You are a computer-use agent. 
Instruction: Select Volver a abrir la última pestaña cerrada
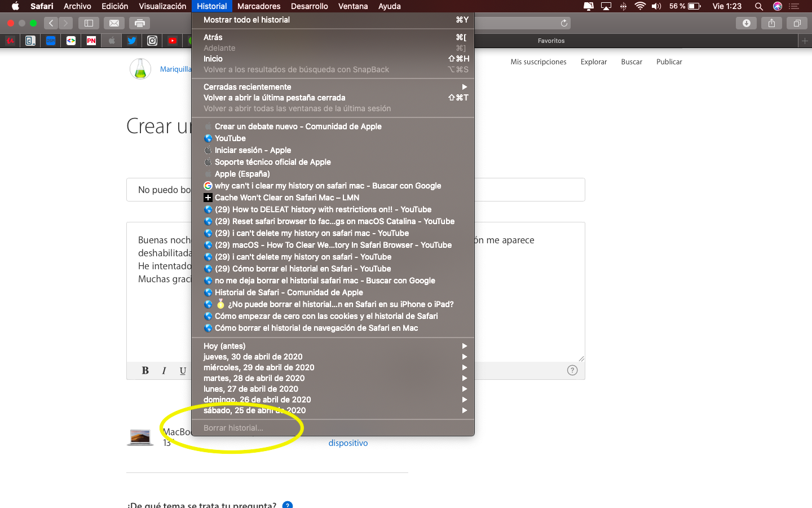pos(333,98)
